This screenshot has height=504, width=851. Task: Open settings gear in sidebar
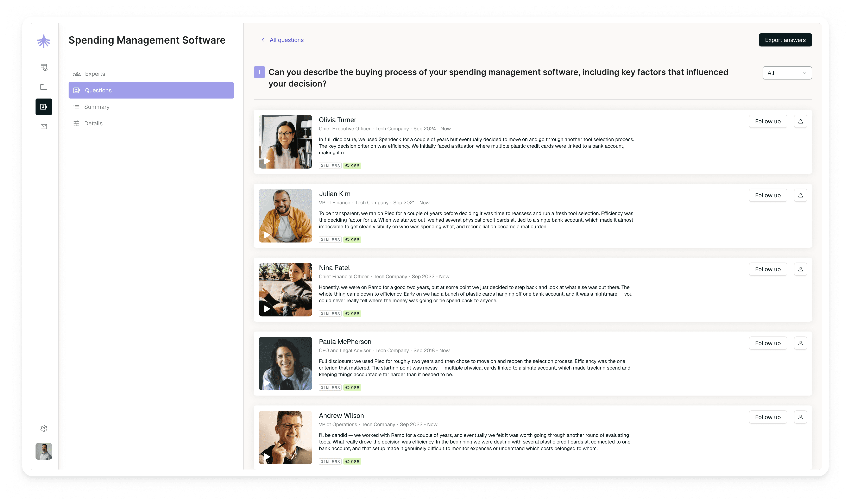[x=43, y=428]
